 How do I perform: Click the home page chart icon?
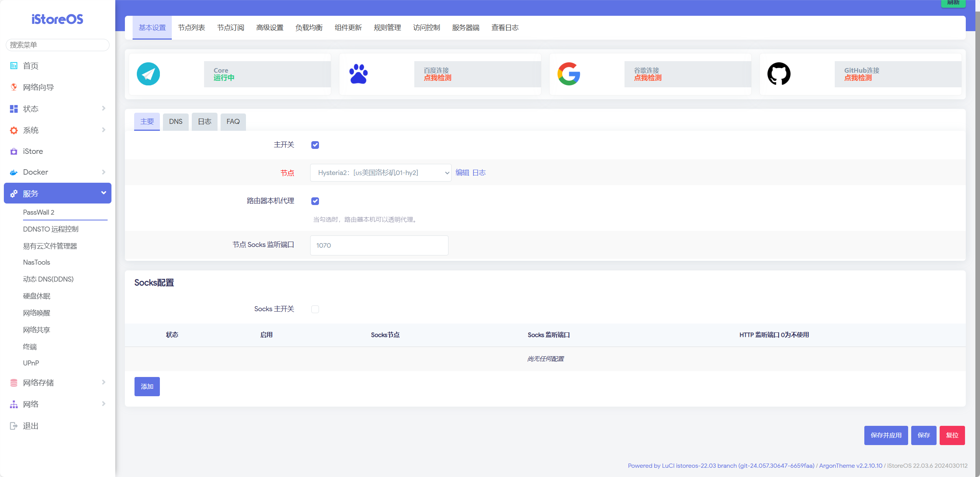coord(14,66)
